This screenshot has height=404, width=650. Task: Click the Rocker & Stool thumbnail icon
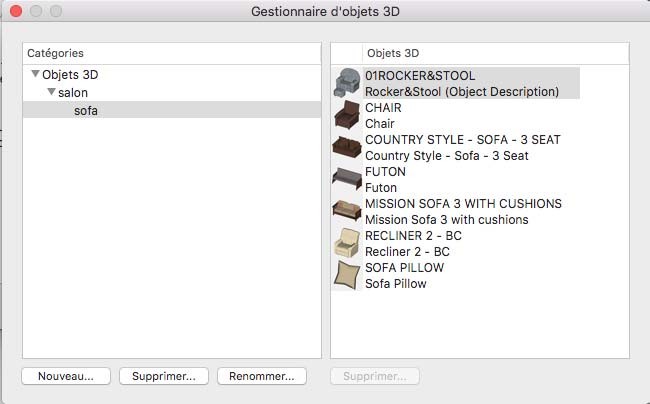pyautogui.click(x=346, y=83)
